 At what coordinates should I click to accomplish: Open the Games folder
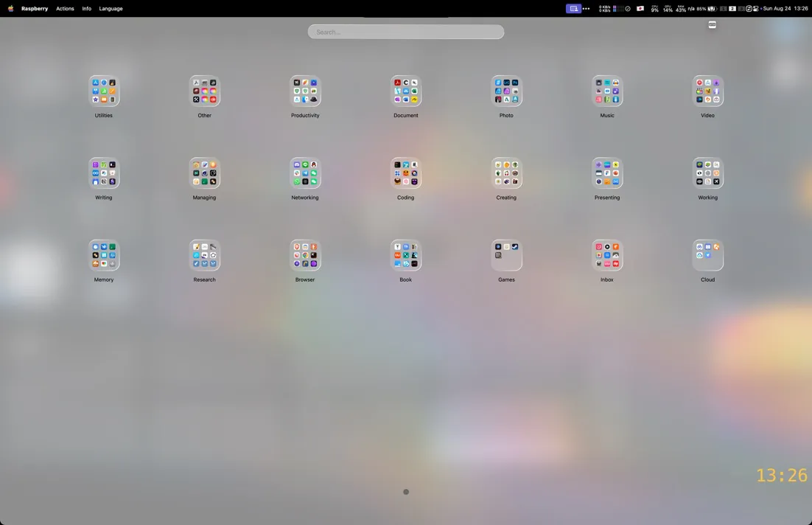pos(506,255)
